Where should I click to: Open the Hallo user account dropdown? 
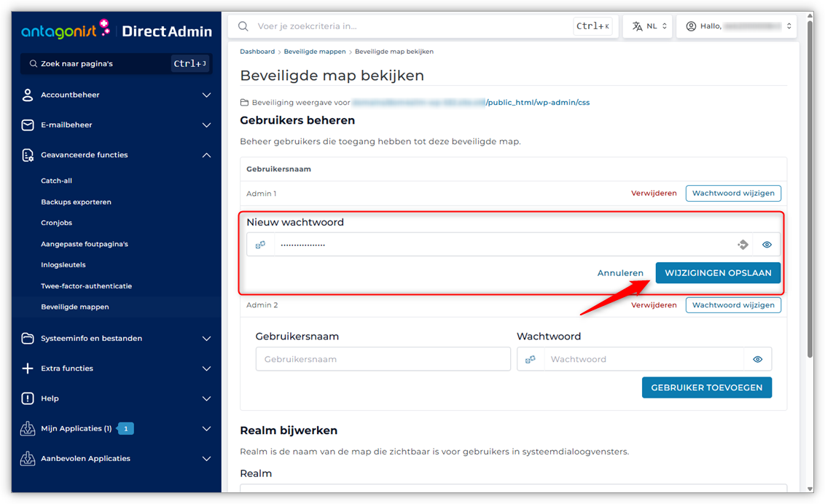(x=736, y=26)
